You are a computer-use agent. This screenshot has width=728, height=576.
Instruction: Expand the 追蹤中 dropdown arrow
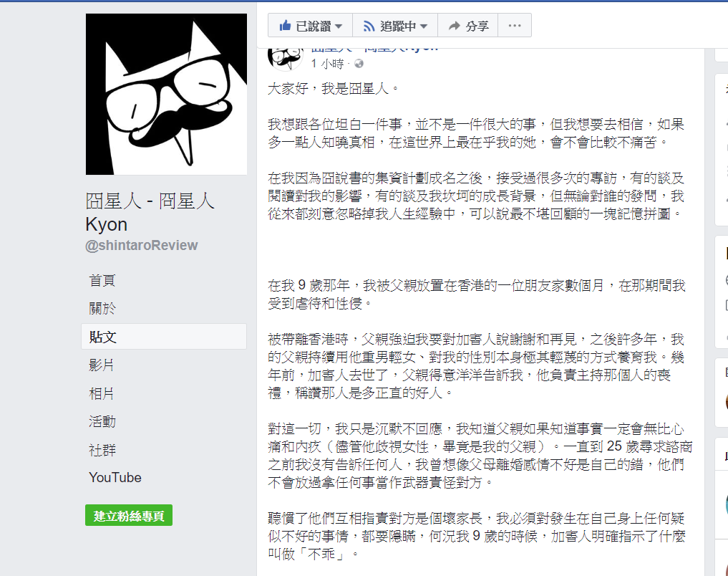coord(424,27)
